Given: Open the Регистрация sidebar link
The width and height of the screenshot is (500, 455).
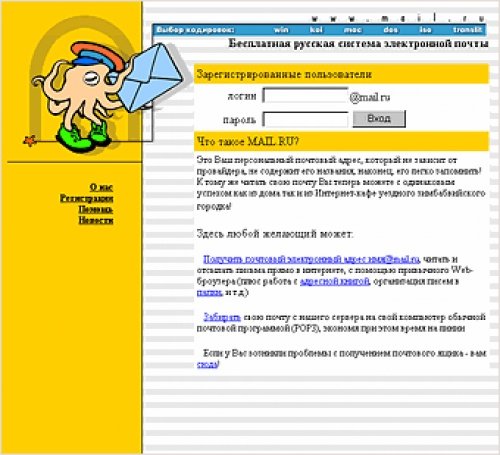Looking at the screenshot, I should pos(87,199).
